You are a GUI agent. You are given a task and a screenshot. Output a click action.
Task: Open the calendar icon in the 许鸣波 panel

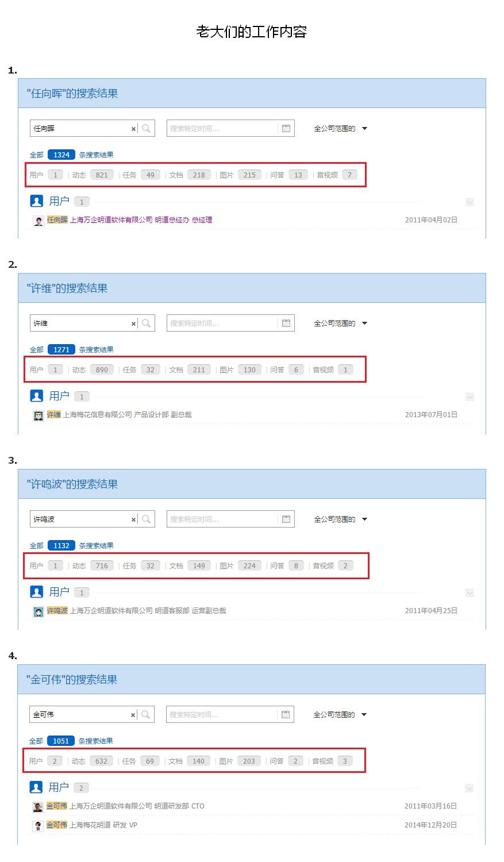(x=286, y=519)
